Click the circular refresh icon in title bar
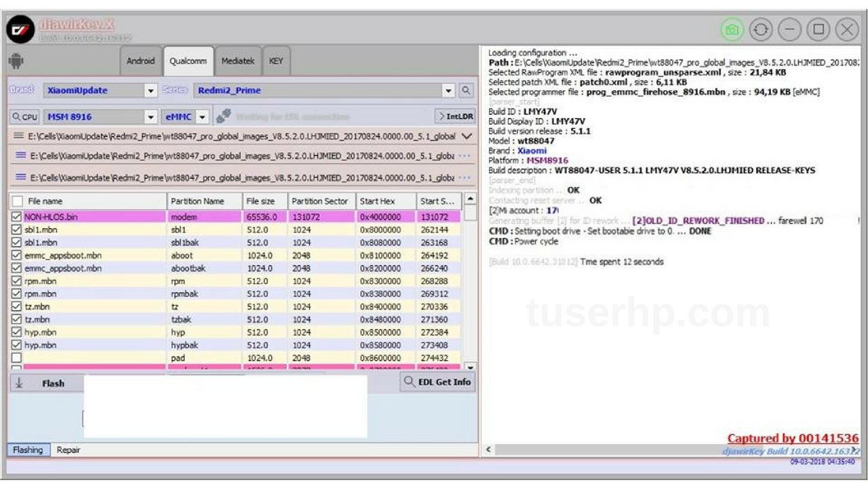 [x=761, y=29]
